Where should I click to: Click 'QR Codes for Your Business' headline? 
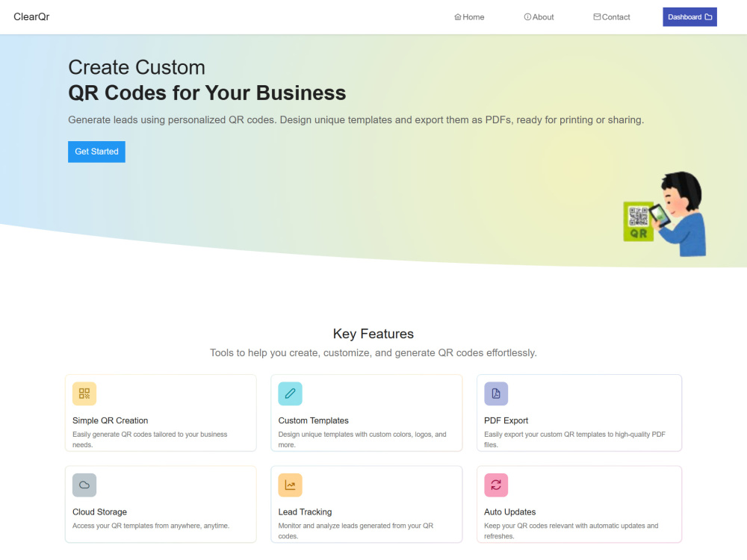pyautogui.click(x=207, y=93)
